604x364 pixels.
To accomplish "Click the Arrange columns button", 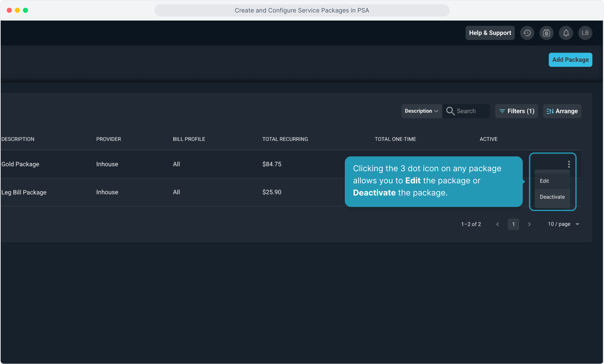I will tap(562, 111).
